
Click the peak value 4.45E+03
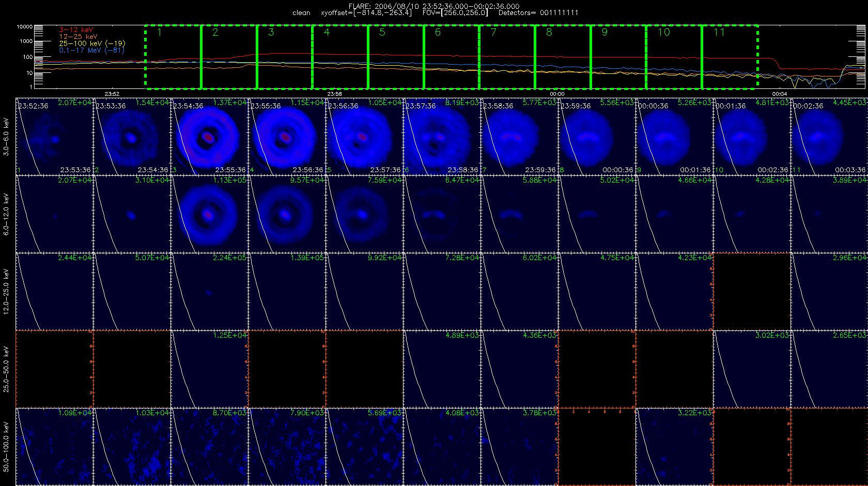850,102
